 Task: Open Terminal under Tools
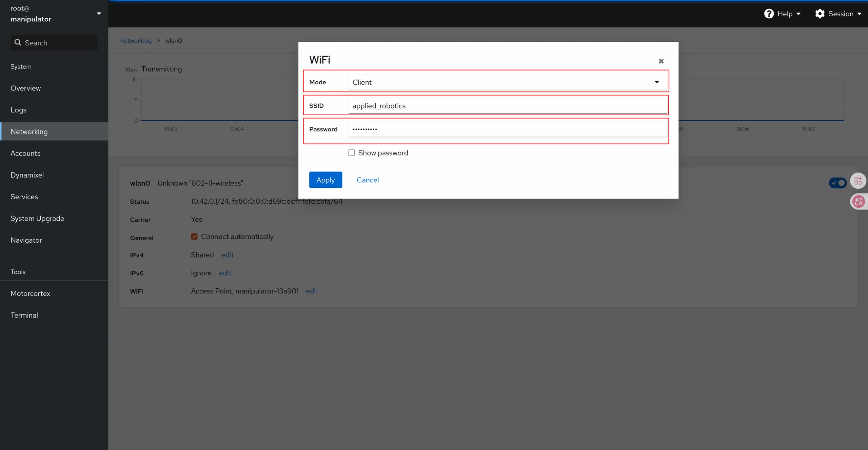coord(54,315)
